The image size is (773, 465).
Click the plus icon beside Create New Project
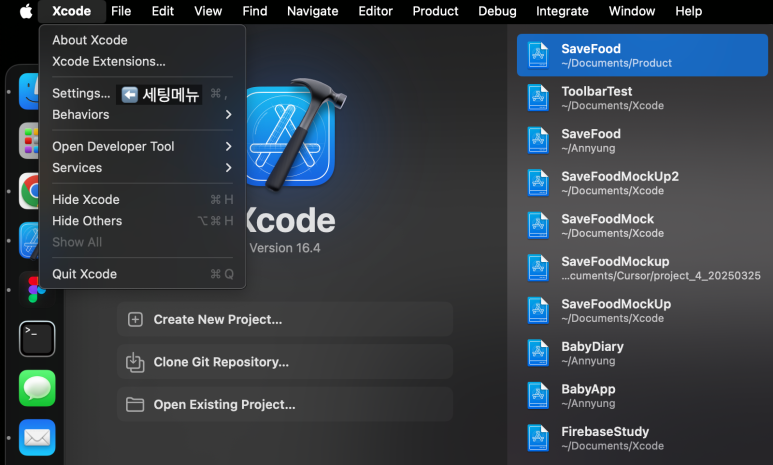135,320
